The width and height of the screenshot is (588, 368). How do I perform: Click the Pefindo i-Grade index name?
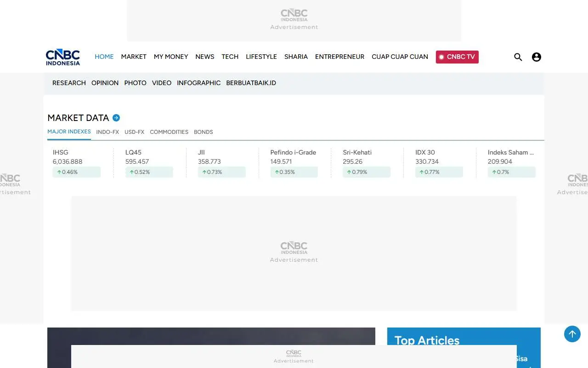tap(293, 152)
